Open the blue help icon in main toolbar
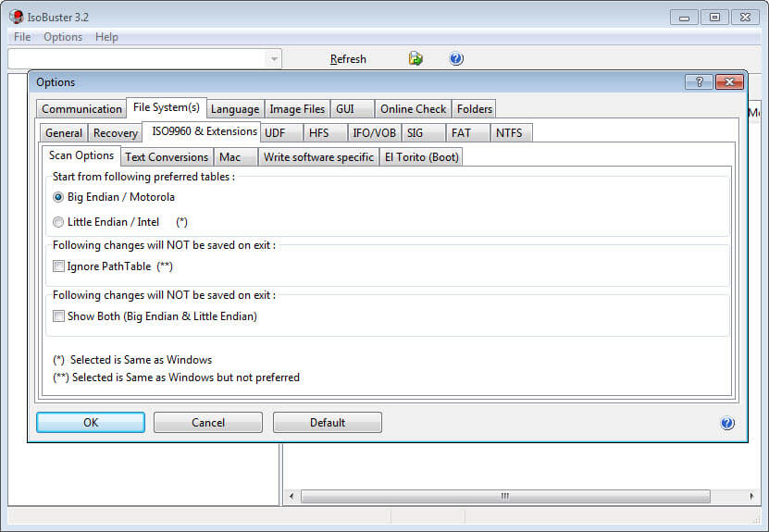Viewport: 769px width, 532px height. tap(456, 59)
